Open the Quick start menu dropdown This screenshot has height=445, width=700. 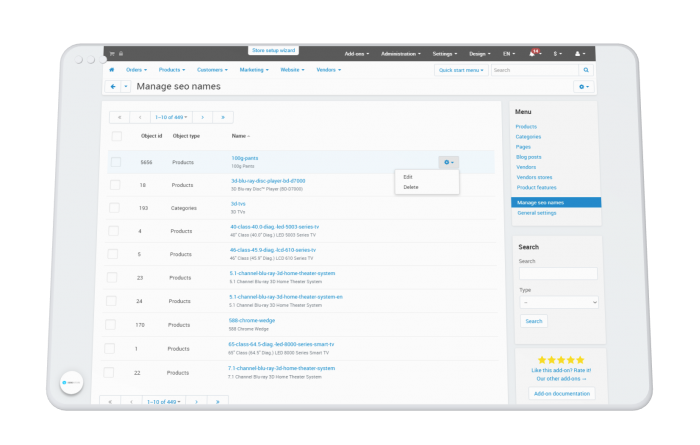tap(461, 70)
